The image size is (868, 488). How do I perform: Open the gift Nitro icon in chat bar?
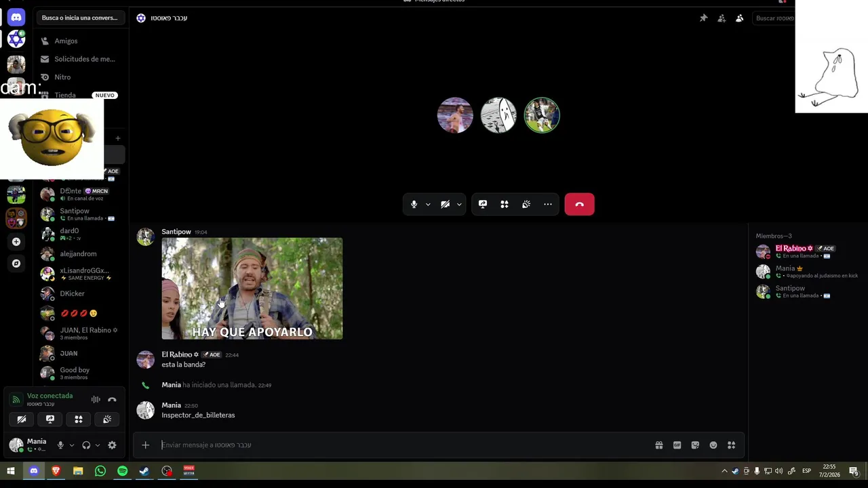(658, 445)
